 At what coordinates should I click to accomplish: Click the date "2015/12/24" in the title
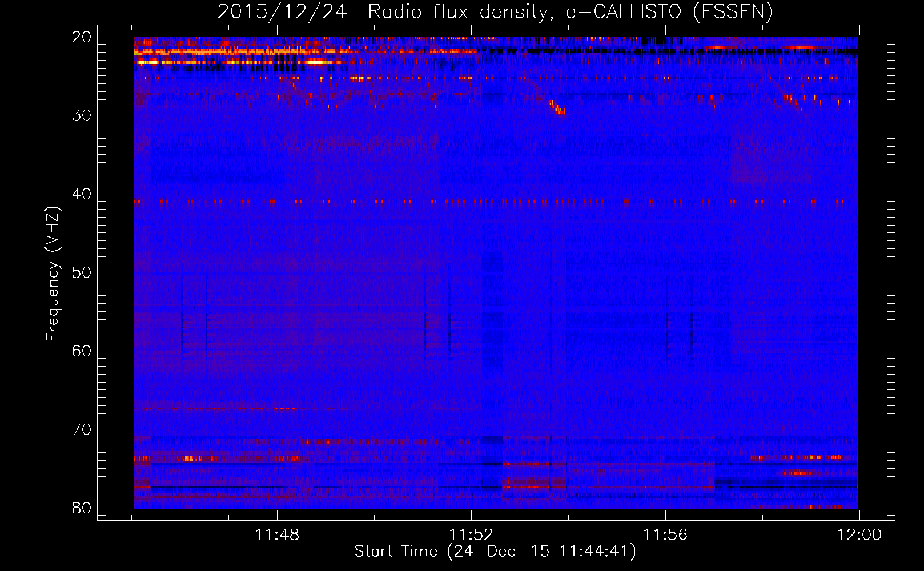click(282, 12)
